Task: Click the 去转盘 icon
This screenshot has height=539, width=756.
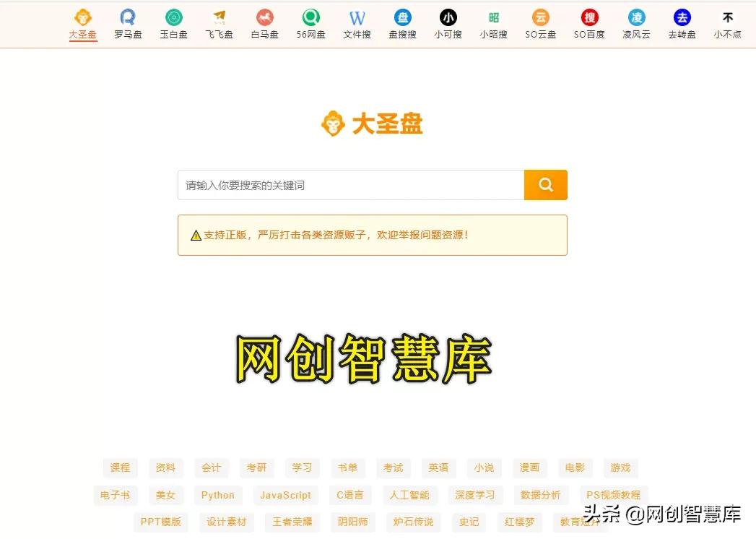Action: pyautogui.click(x=681, y=22)
